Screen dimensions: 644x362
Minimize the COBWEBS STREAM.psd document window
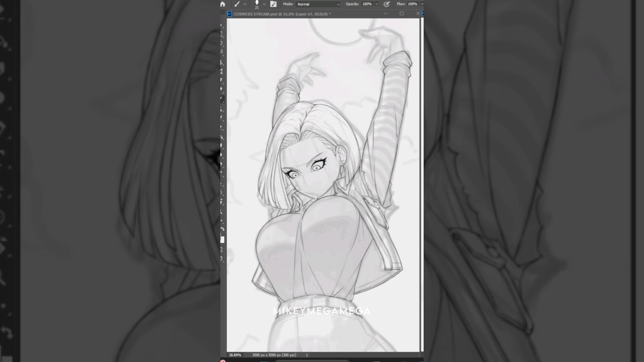click(385, 14)
